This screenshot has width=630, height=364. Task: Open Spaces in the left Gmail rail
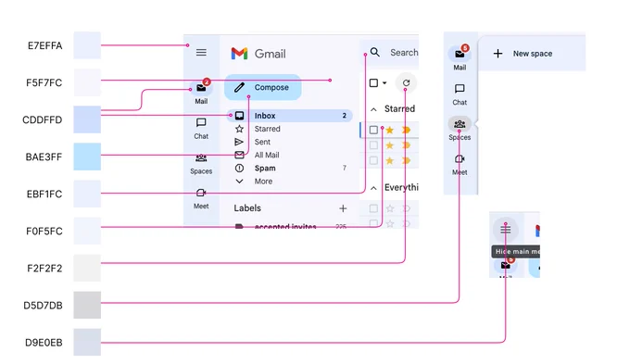[x=201, y=164]
